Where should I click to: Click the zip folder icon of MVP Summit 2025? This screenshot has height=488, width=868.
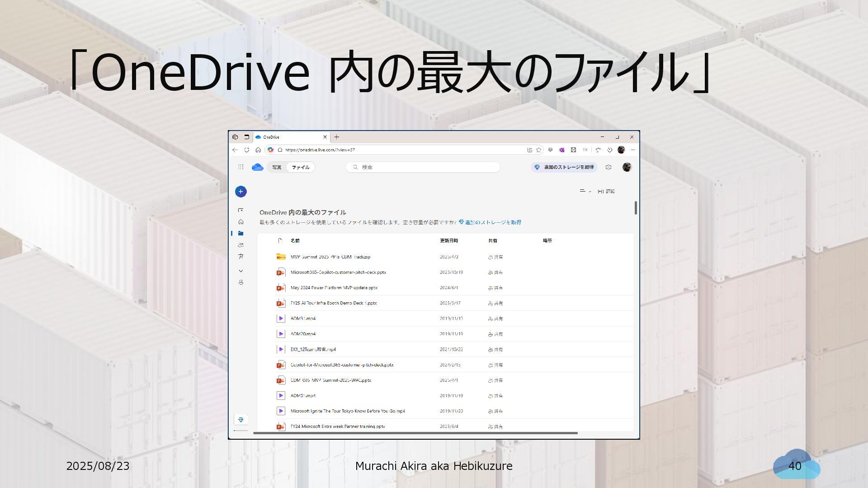(x=281, y=257)
